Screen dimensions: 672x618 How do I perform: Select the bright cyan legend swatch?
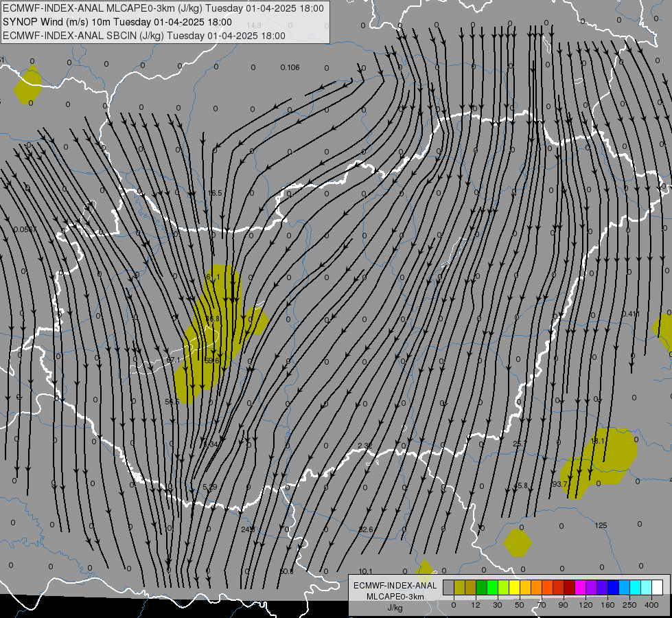636,587
